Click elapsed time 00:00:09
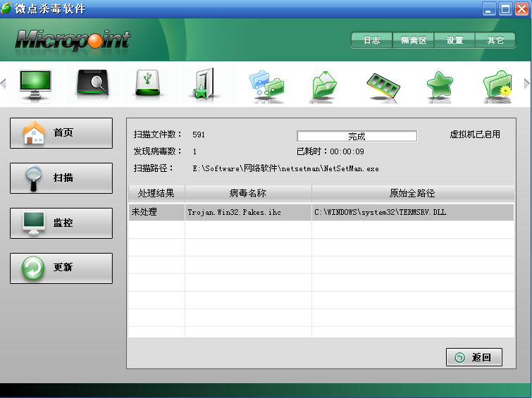This screenshot has width=532, height=398. [347, 151]
